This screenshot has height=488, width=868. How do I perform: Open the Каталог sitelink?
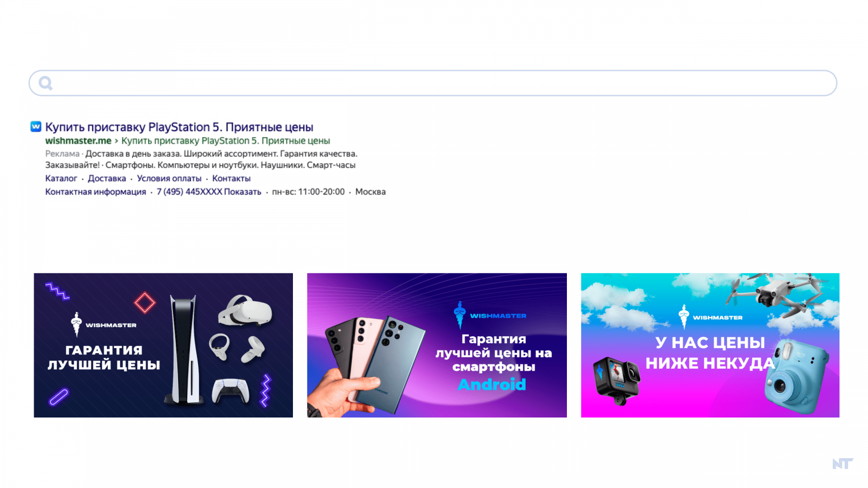tap(61, 178)
